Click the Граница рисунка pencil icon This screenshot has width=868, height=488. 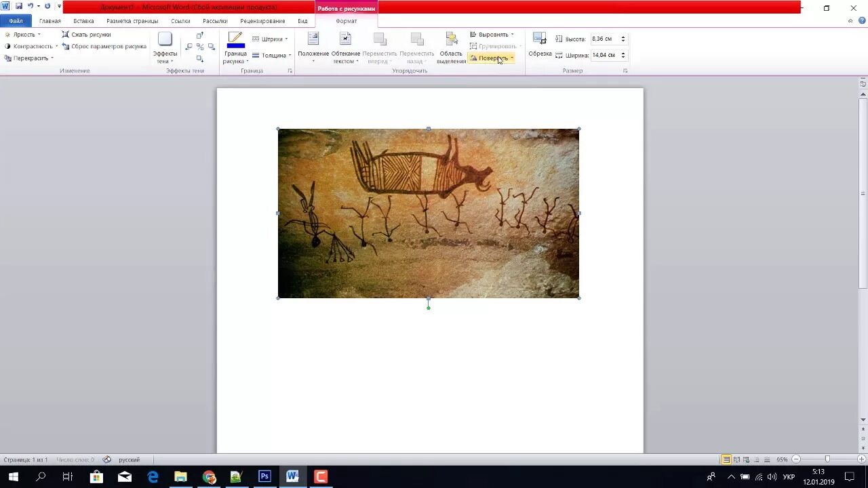235,37
